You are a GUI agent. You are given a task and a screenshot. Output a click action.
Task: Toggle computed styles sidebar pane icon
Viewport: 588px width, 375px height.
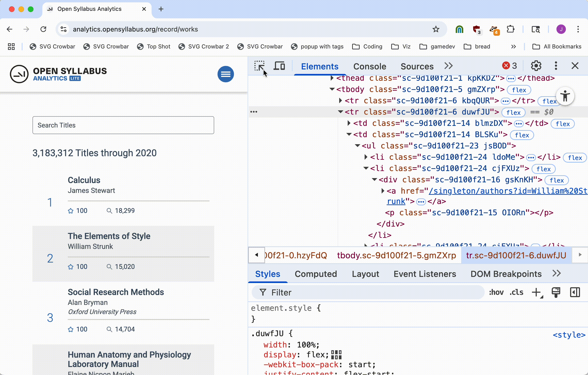[575, 292]
